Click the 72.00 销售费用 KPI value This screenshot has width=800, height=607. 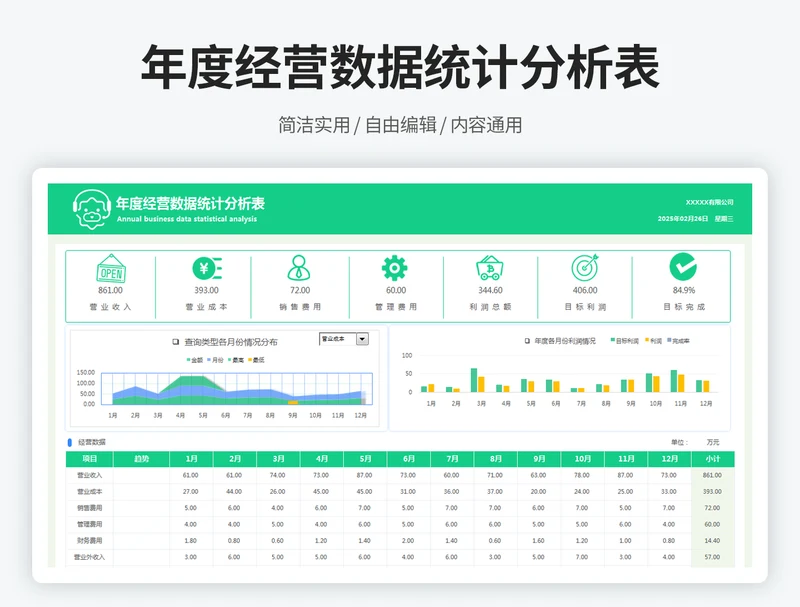click(x=300, y=290)
